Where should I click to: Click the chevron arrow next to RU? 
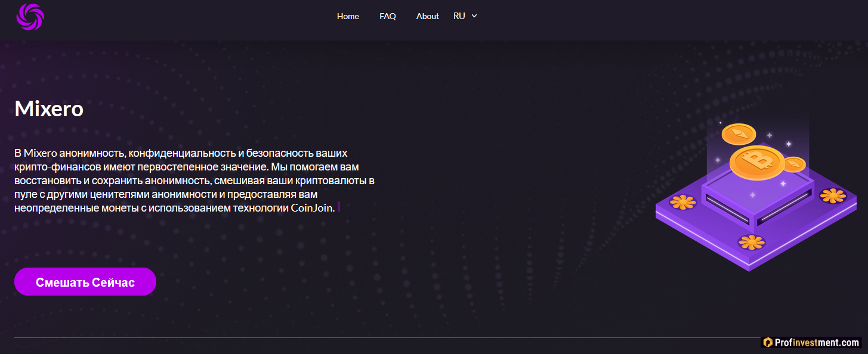(x=474, y=16)
